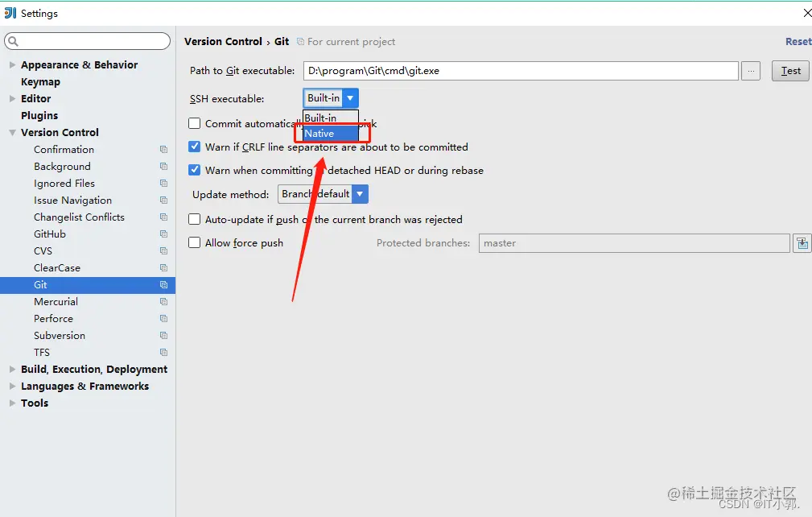This screenshot has width=812, height=517.
Task: Click the Protected branches field
Action: pyautogui.click(x=634, y=243)
